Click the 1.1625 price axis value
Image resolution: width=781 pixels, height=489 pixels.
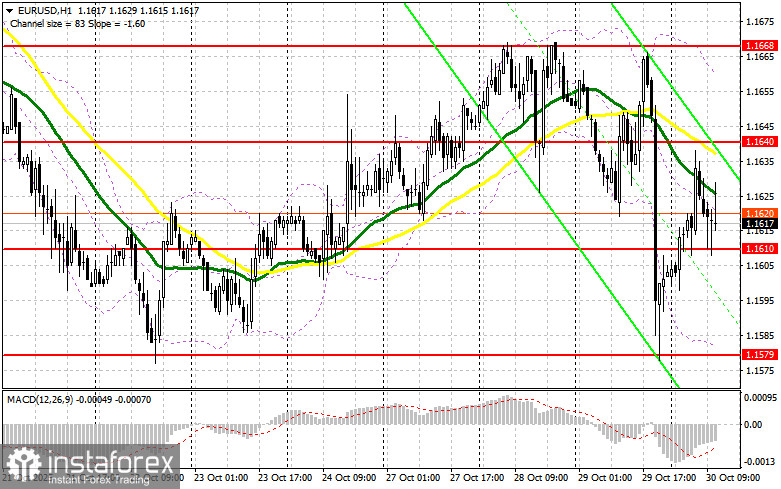(x=760, y=196)
